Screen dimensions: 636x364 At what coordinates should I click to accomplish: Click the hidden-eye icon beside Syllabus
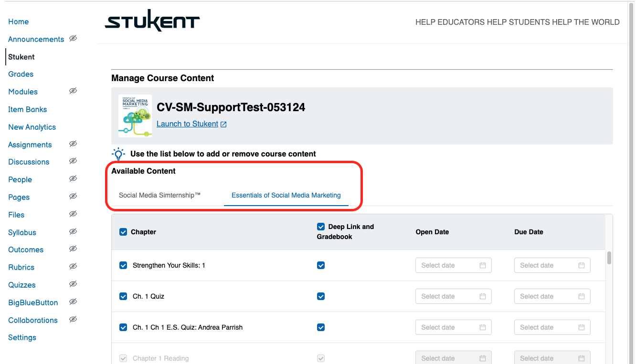[73, 231]
